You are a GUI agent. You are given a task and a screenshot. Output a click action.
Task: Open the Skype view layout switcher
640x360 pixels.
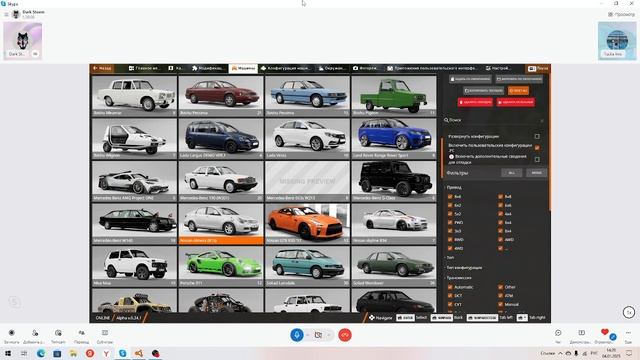click(622, 14)
